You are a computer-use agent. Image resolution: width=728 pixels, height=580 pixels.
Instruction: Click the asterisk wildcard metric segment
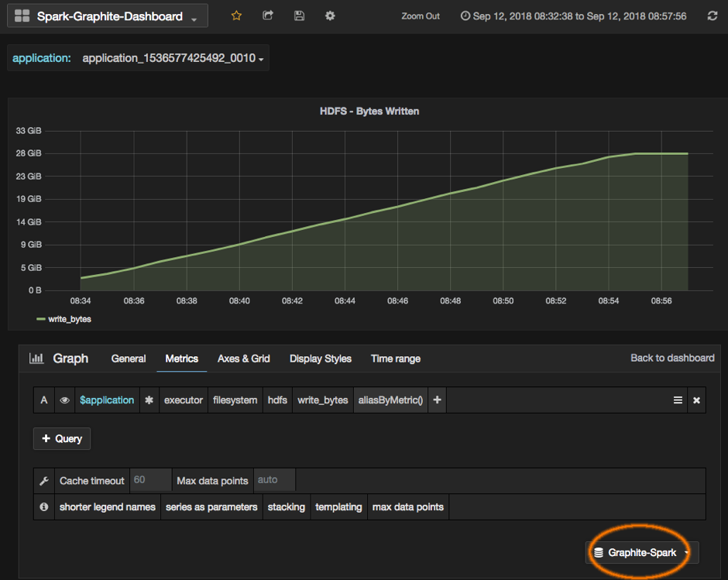pyautogui.click(x=149, y=400)
